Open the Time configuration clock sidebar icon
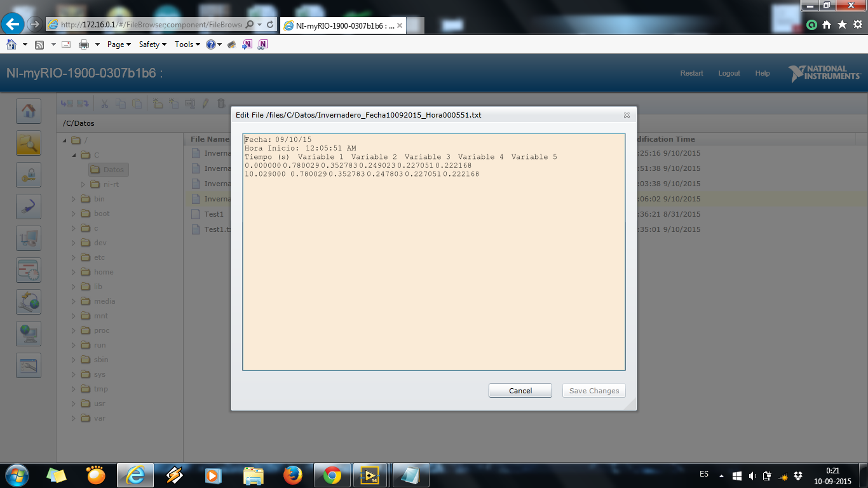 29,270
